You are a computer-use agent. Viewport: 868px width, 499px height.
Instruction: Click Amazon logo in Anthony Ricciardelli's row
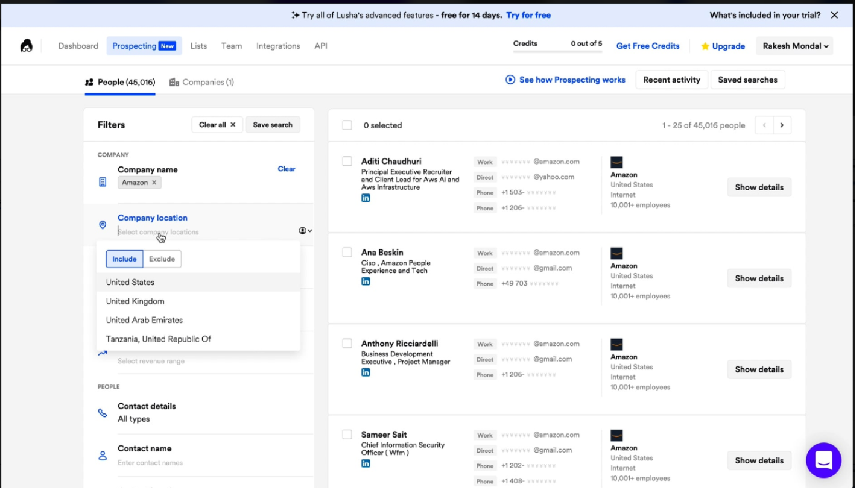[616, 344]
